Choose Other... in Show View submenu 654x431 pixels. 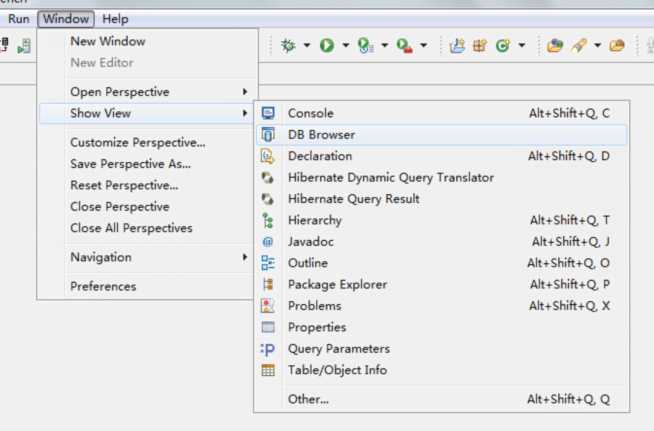441,399
